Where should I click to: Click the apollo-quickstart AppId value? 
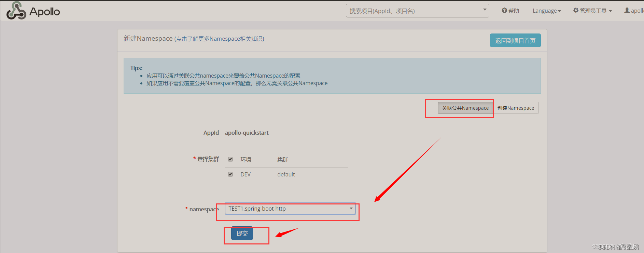[247, 133]
